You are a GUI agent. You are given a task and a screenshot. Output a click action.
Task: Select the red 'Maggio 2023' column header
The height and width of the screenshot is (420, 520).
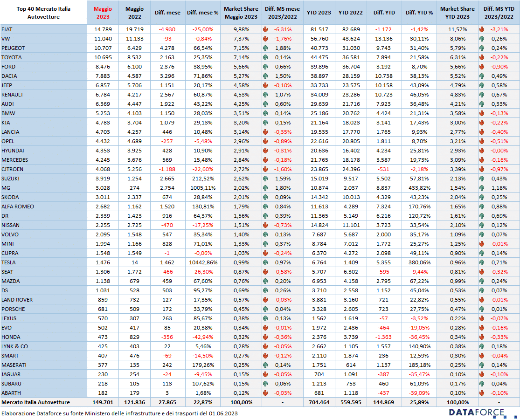103,13
